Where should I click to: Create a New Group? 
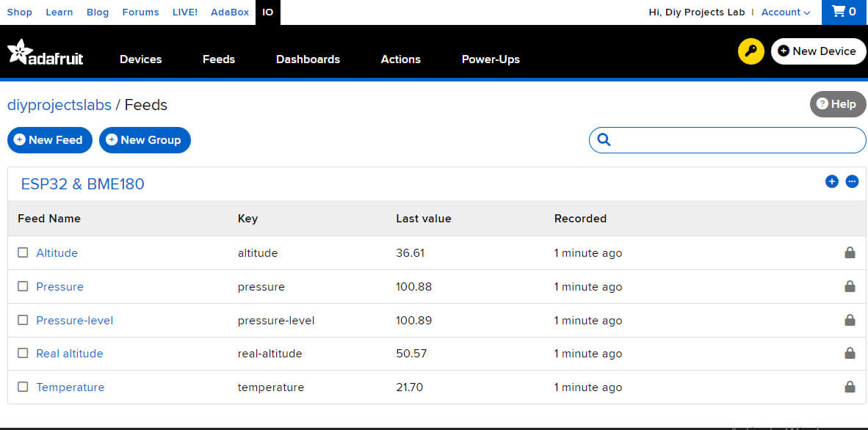145,140
